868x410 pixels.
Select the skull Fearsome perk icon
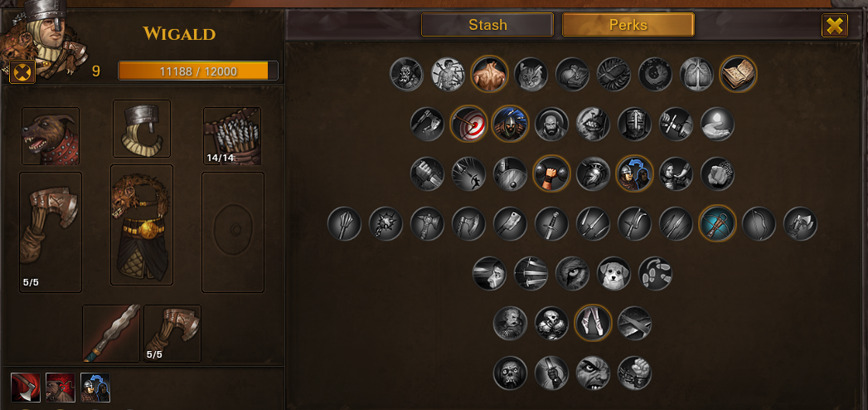(x=510, y=373)
